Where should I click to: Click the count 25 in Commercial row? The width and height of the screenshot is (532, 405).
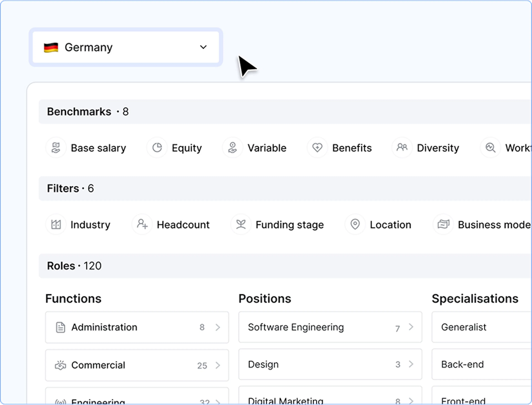202,365
